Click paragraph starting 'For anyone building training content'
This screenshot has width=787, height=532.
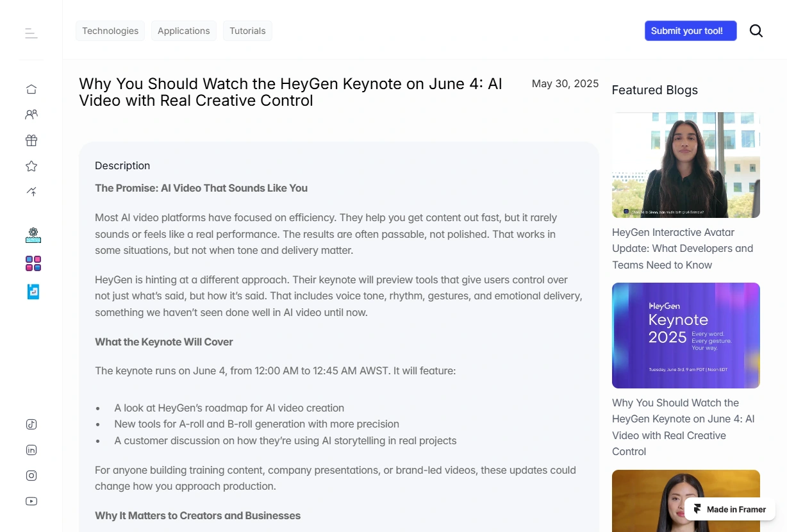point(335,478)
